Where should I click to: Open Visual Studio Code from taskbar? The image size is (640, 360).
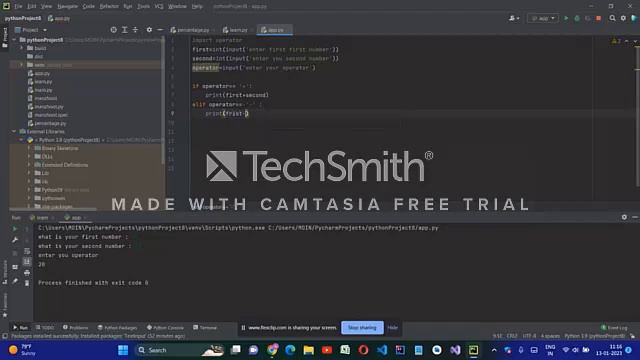pos(382,350)
